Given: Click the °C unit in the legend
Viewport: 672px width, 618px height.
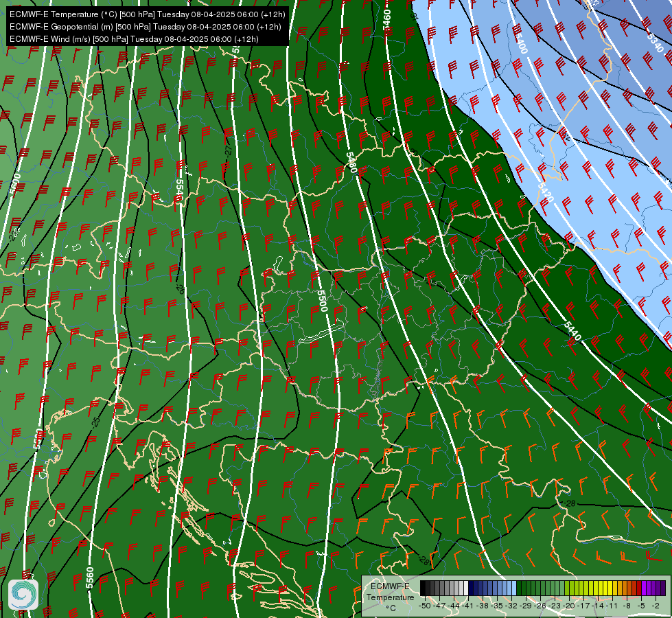Looking at the screenshot, I should pos(391,608).
